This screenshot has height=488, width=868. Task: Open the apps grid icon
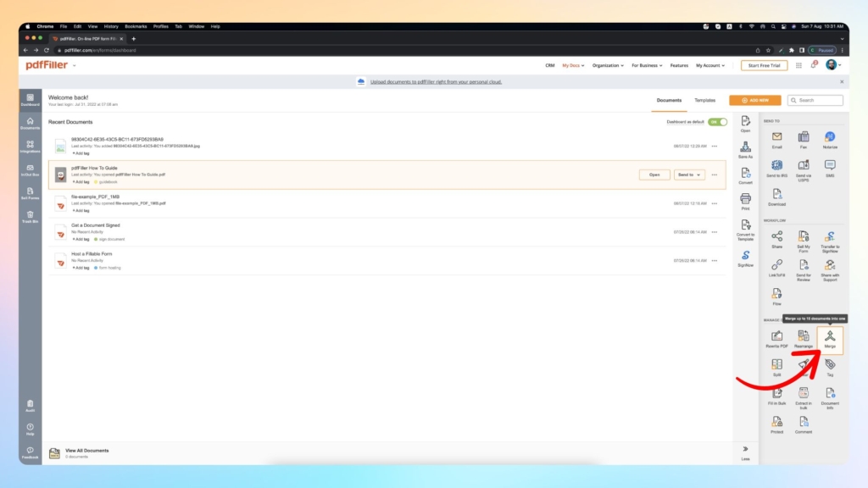[798, 65]
